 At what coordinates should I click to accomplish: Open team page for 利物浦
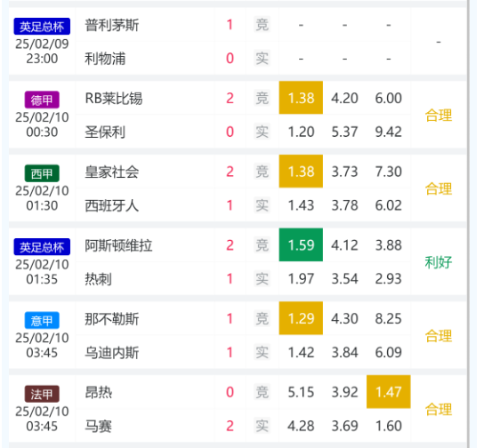[x=105, y=59]
